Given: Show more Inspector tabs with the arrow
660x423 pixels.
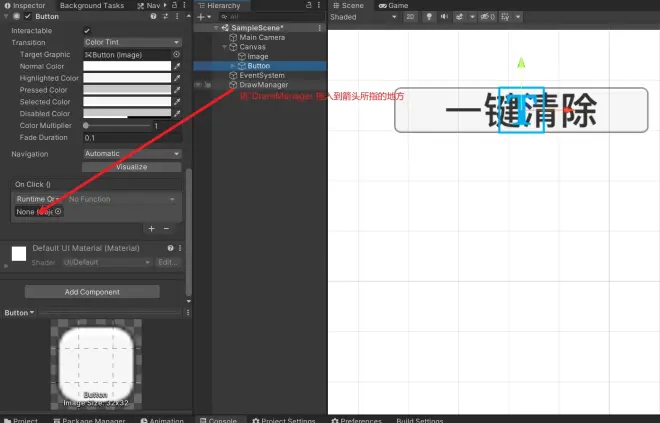Looking at the screenshot, I should (x=165, y=5).
